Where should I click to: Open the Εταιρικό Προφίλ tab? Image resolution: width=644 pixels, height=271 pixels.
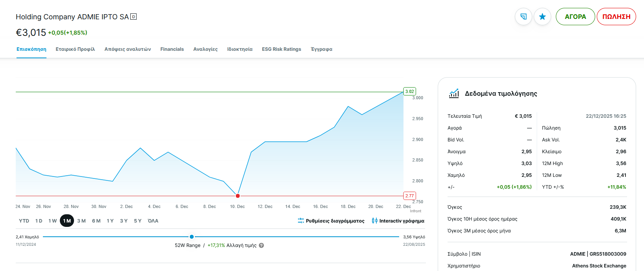pos(75,49)
